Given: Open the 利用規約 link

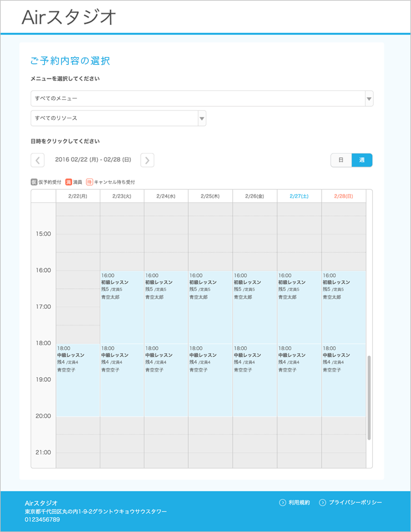Looking at the screenshot, I should click(299, 502).
